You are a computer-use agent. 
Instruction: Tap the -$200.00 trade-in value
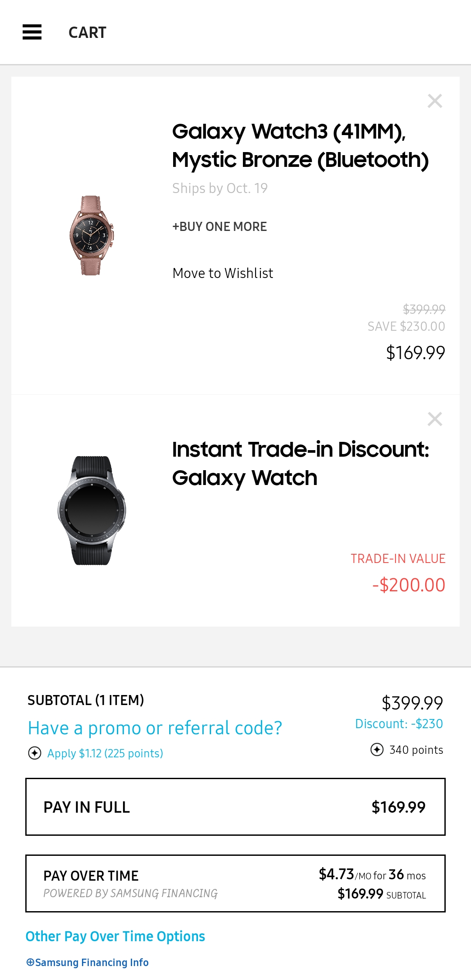pyautogui.click(x=409, y=585)
